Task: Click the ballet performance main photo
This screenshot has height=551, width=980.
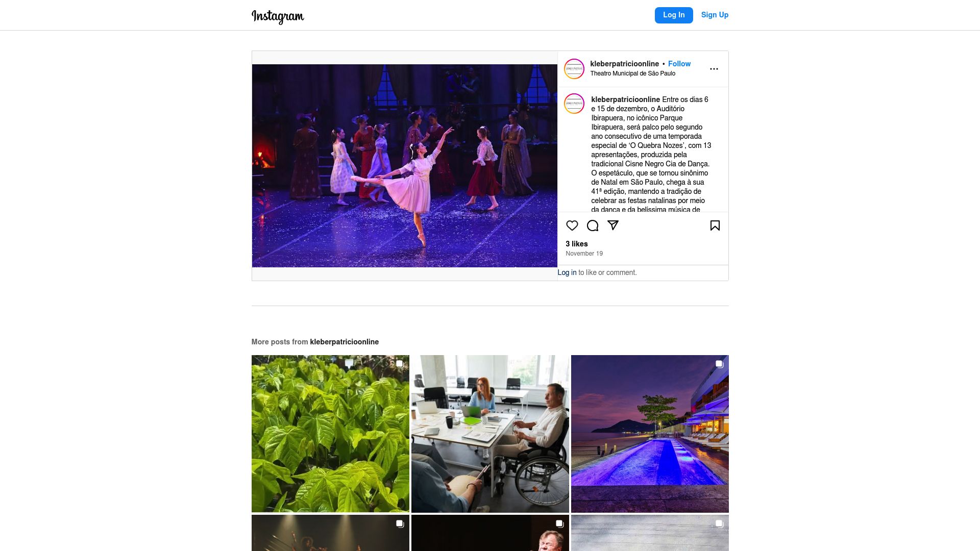Action: click(x=404, y=166)
